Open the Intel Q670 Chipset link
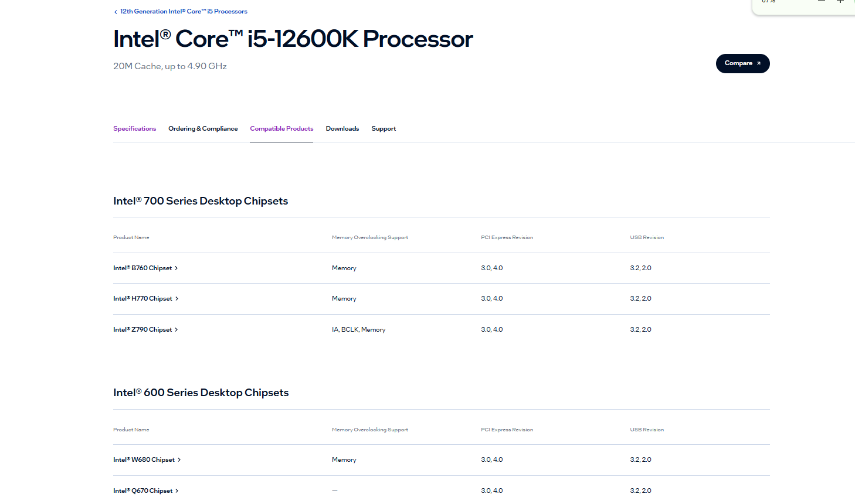The image size is (855, 504). tap(145, 491)
